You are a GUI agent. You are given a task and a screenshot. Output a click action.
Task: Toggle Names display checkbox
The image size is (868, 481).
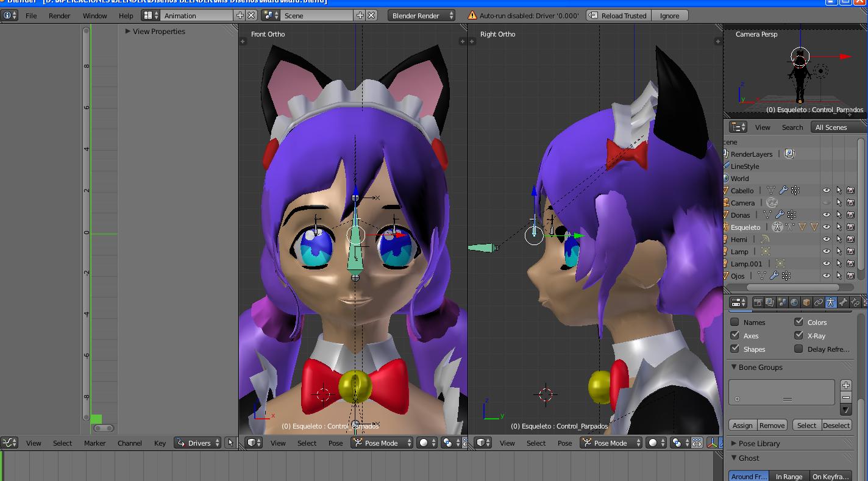[x=735, y=322]
